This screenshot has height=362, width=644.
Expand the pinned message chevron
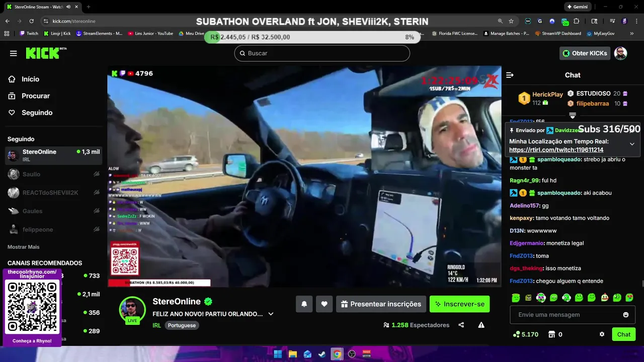(632, 144)
